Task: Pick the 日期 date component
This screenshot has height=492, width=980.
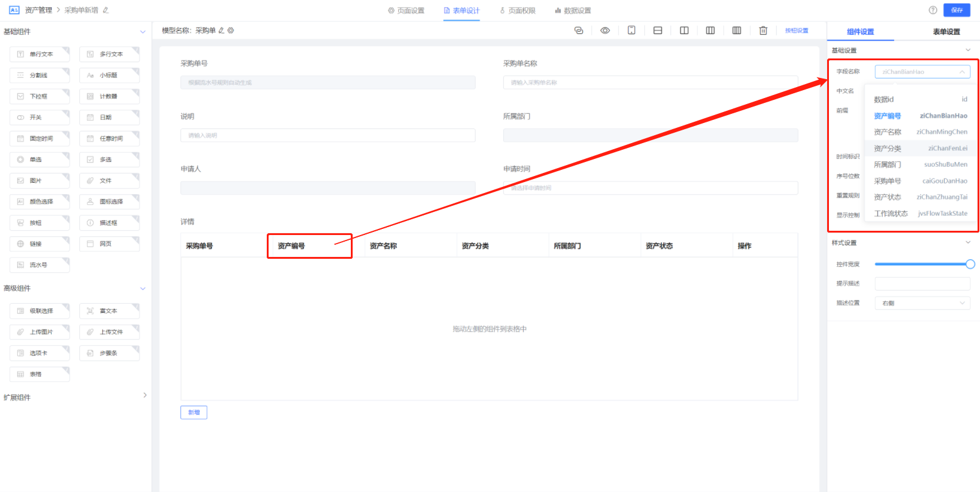Action: (x=110, y=118)
